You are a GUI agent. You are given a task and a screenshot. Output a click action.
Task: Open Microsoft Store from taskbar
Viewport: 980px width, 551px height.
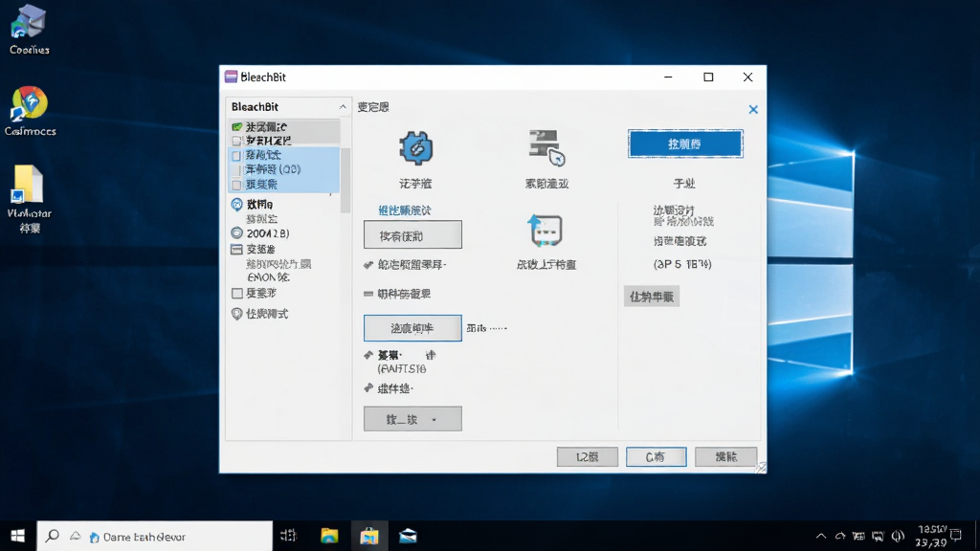pos(369,536)
